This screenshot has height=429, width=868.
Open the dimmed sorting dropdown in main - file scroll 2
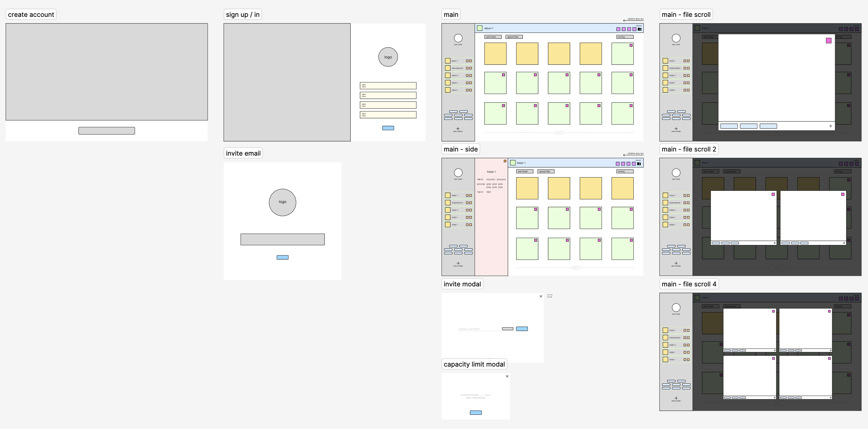842,172
